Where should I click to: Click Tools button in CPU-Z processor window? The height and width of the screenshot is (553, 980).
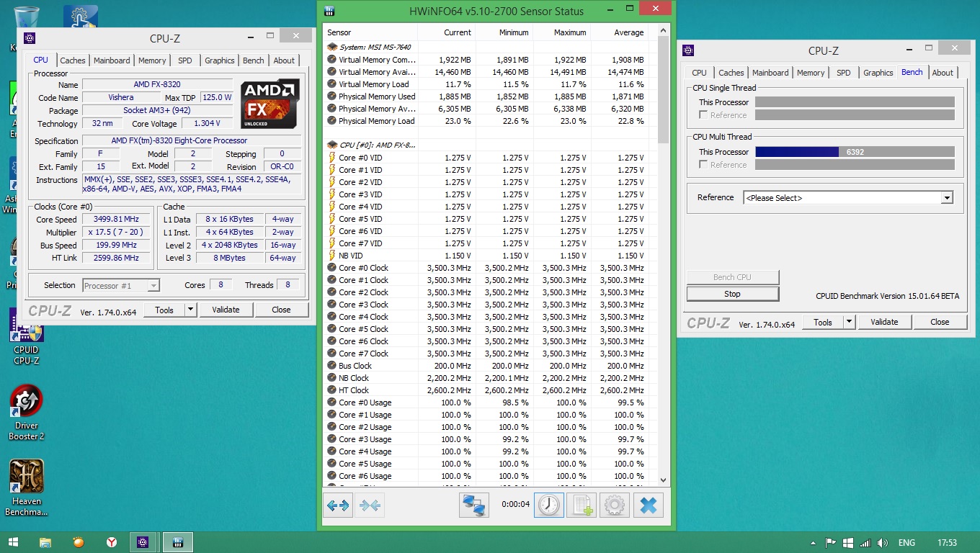(x=164, y=310)
